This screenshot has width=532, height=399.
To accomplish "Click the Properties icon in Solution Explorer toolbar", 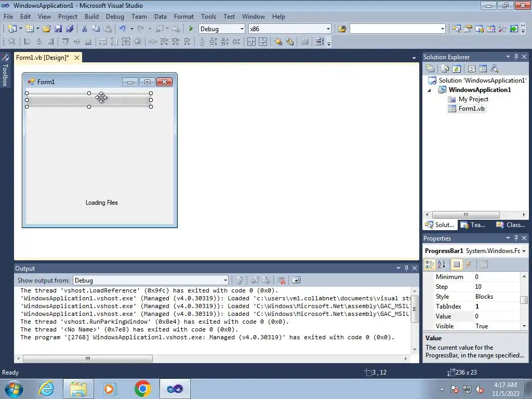I will [x=430, y=69].
